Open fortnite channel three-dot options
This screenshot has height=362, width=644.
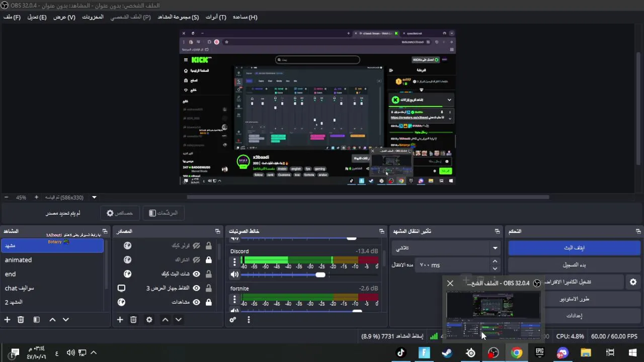pyautogui.click(x=234, y=299)
